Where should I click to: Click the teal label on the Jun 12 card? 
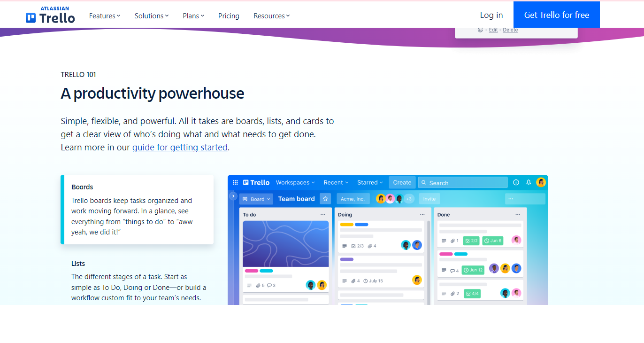click(461, 254)
